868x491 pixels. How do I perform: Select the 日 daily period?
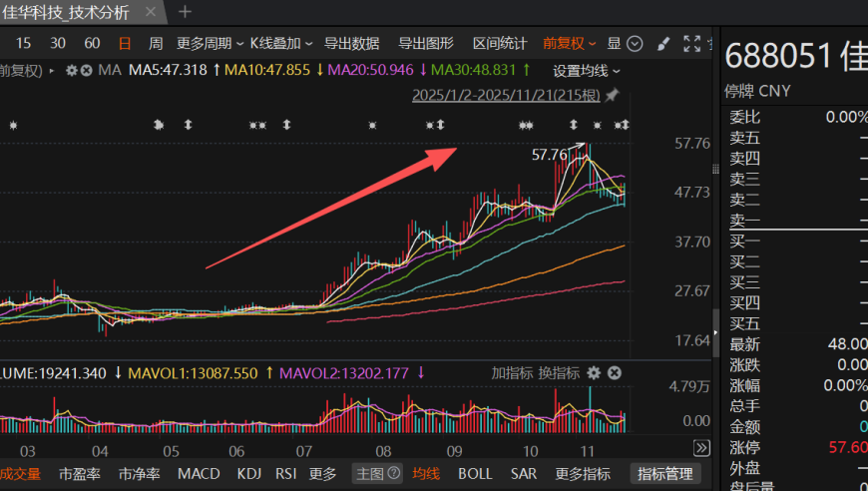[125, 43]
